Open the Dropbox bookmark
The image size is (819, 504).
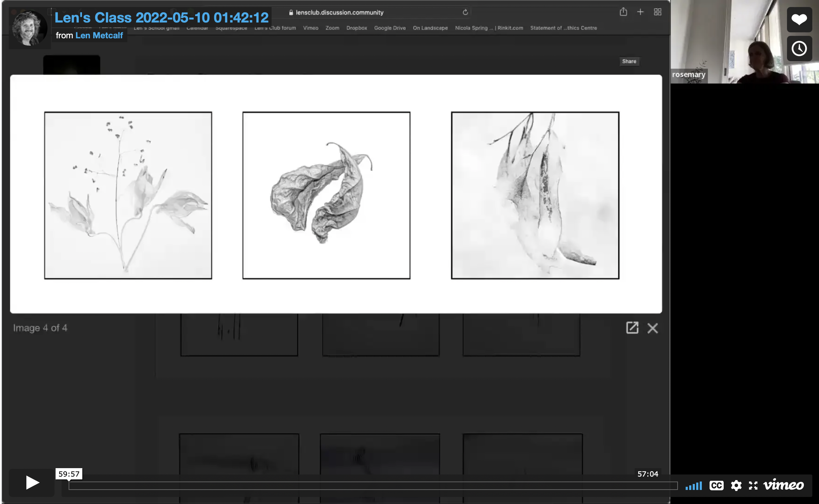[x=356, y=28]
